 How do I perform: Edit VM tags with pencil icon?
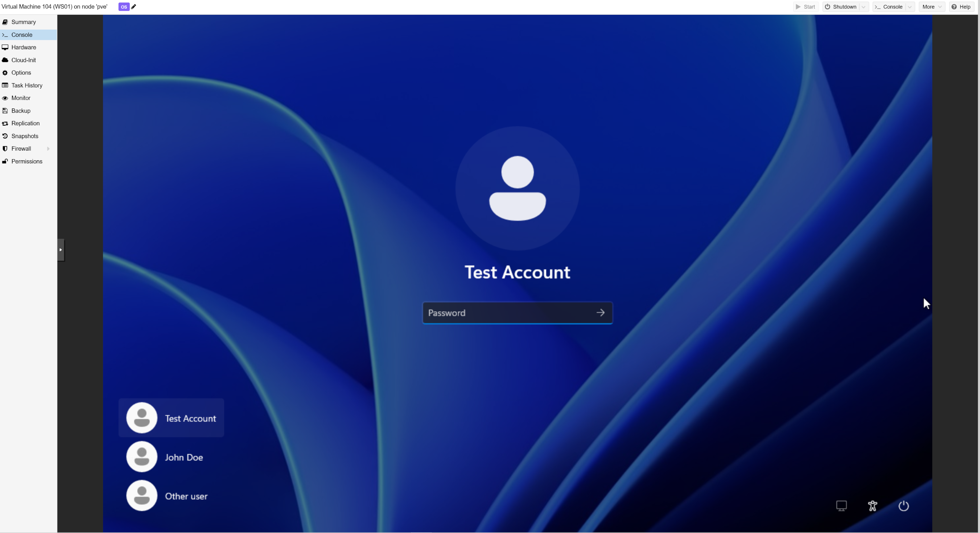pyautogui.click(x=133, y=6)
